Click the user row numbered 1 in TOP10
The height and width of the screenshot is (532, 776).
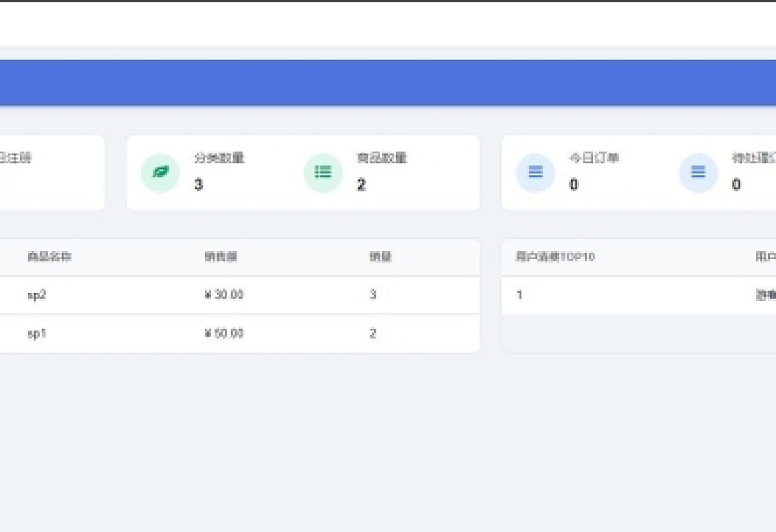pos(518,295)
